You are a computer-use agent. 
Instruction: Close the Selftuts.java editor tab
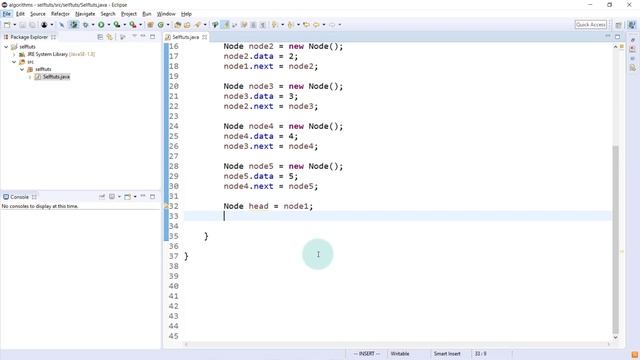point(204,37)
